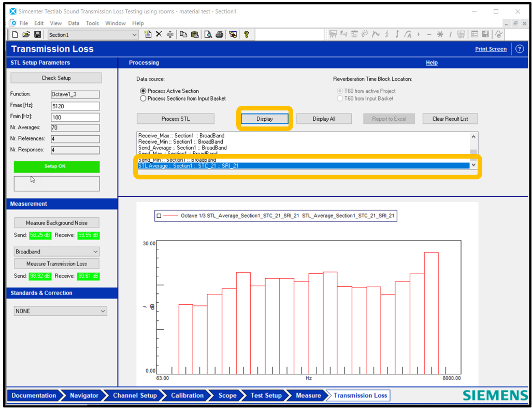Click the scatter curve-fit toolbar icon
The height and width of the screenshot is (409, 532).
pos(365,34)
